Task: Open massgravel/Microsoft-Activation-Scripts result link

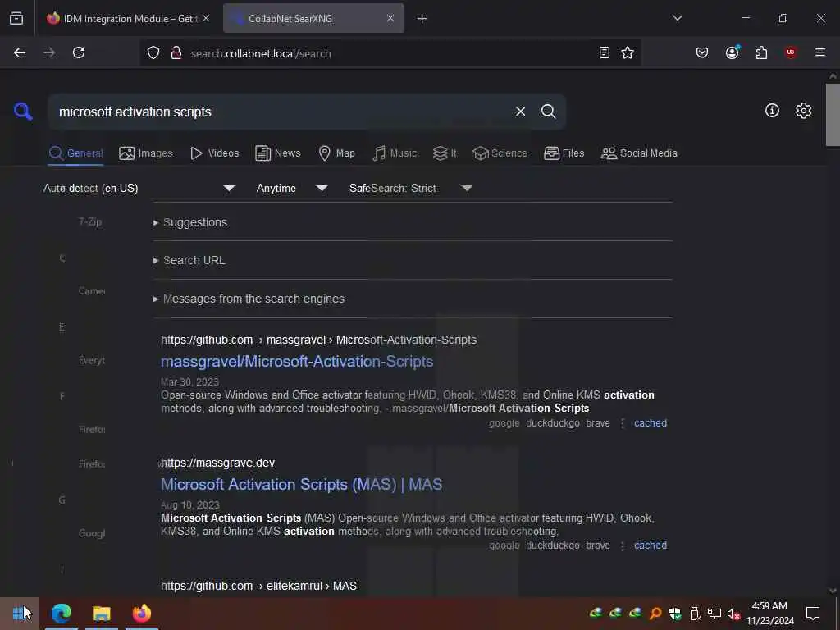Action: click(297, 362)
